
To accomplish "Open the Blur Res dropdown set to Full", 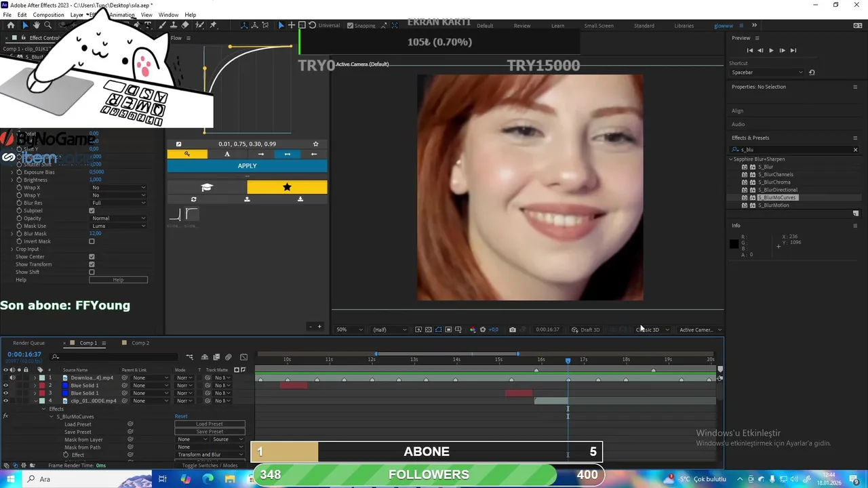I will pyautogui.click(x=119, y=203).
